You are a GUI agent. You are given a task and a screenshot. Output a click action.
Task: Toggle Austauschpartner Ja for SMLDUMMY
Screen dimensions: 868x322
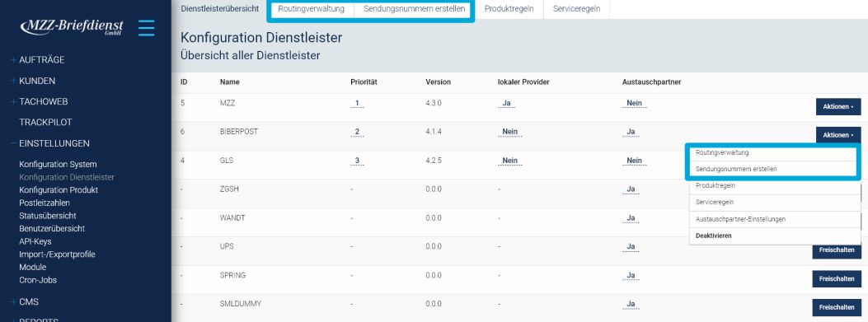coord(631,305)
